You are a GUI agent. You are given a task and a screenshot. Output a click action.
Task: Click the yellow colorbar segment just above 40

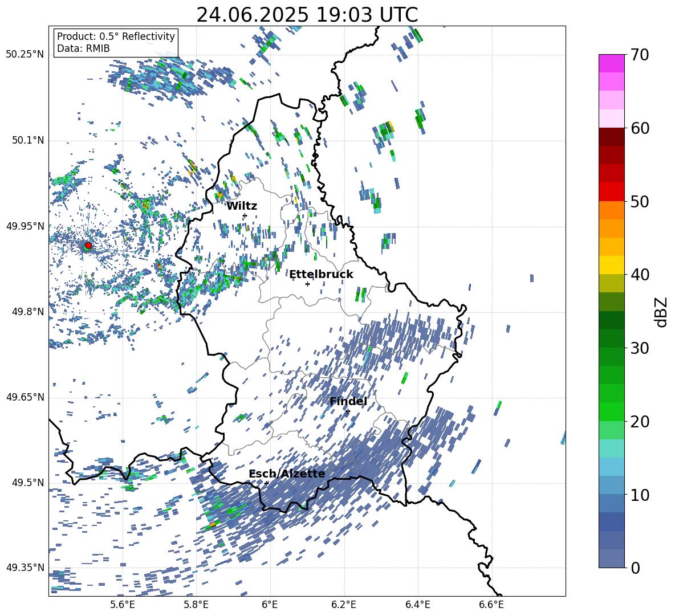(612, 266)
